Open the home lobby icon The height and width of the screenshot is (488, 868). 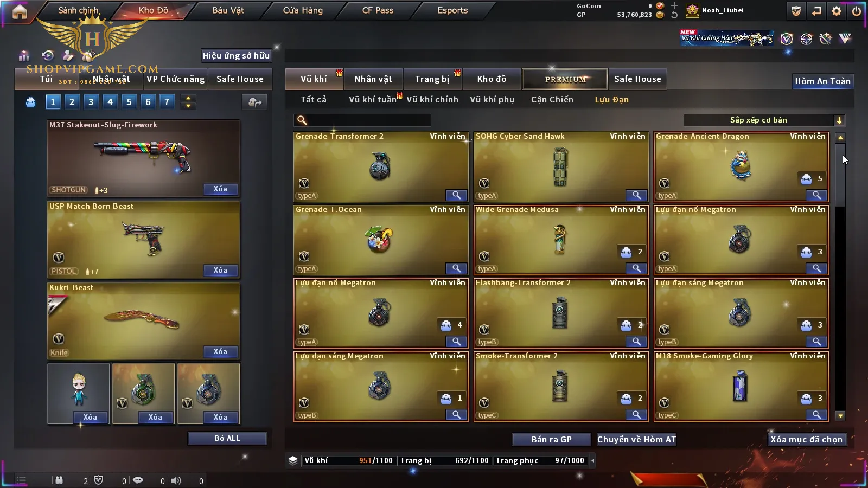(20, 11)
